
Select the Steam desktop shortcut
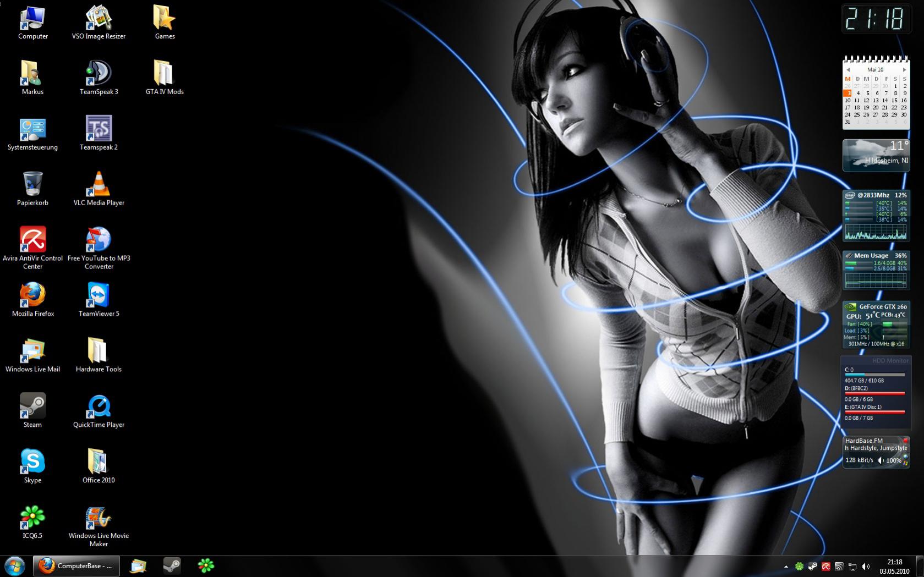pos(32,411)
